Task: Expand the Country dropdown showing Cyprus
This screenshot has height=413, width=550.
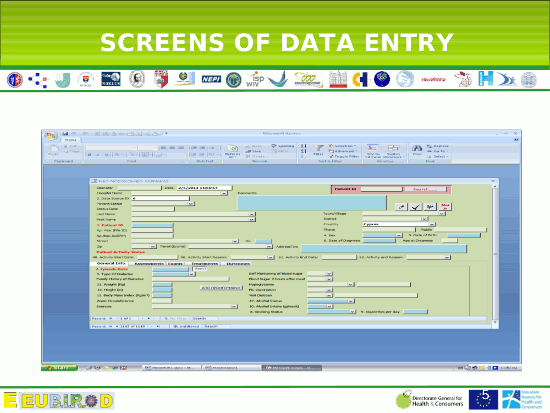Action: 432,224
